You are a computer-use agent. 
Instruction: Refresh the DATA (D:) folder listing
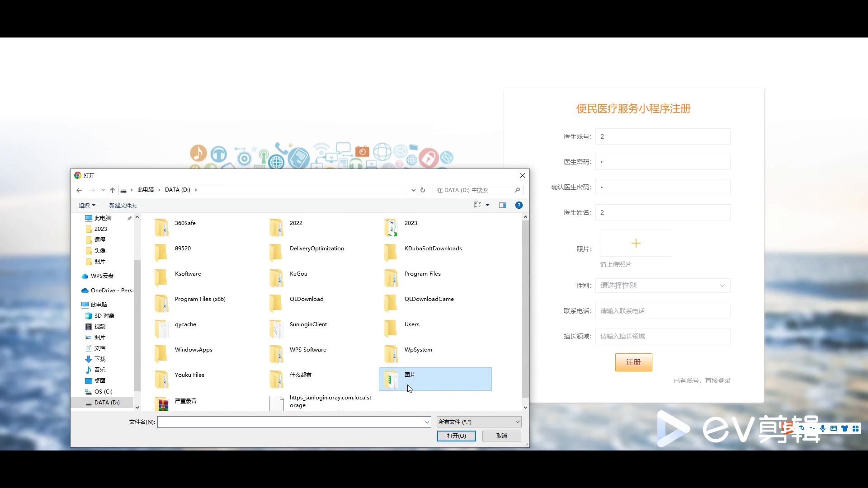(423, 190)
